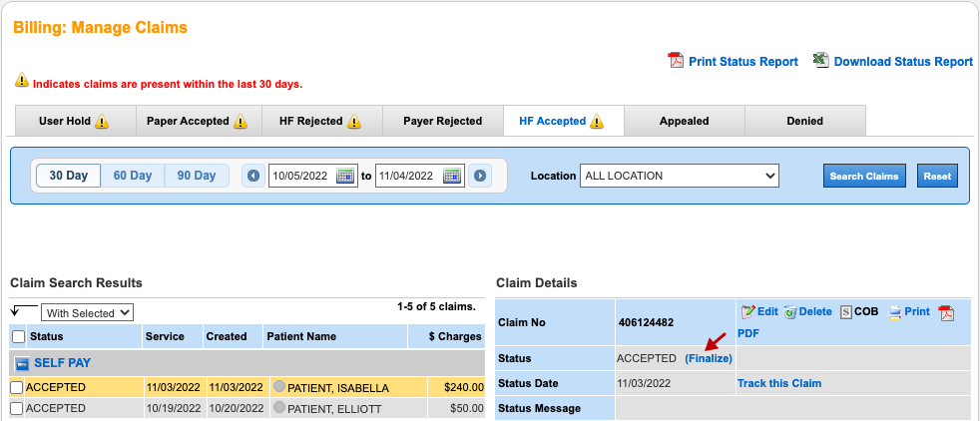The width and height of the screenshot is (980, 421).
Task: Click the Edit link text
Action: coord(767,311)
